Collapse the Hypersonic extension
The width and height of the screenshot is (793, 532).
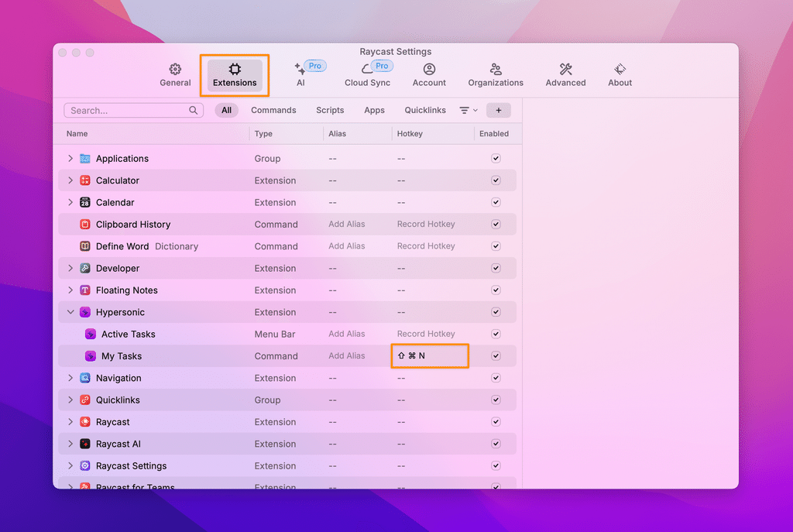click(x=70, y=312)
